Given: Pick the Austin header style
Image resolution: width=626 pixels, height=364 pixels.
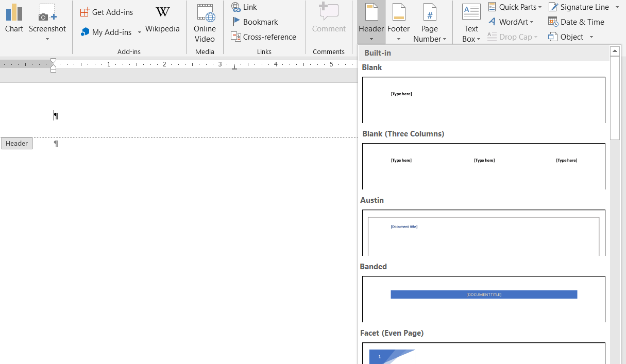Looking at the screenshot, I should [x=483, y=232].
